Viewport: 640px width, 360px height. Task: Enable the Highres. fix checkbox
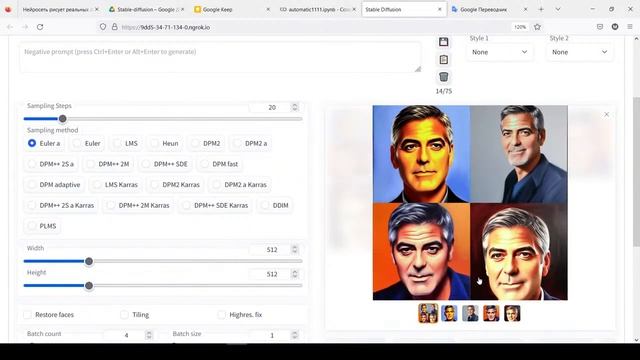click(x=222, y=315)
